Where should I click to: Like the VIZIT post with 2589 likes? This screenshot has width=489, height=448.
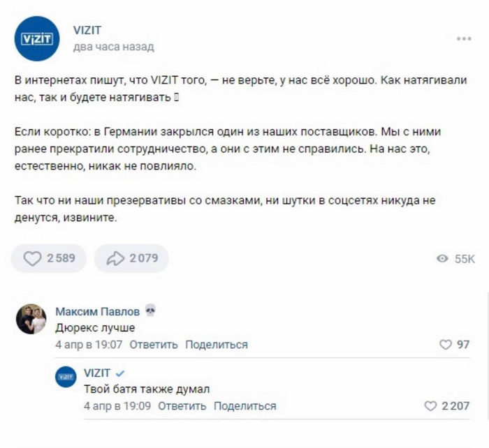tap(48, 258)
